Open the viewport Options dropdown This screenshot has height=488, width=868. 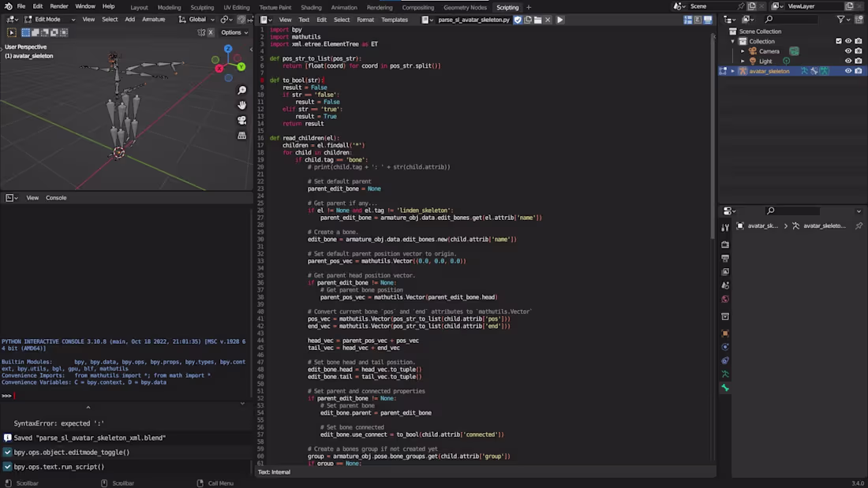234,32
